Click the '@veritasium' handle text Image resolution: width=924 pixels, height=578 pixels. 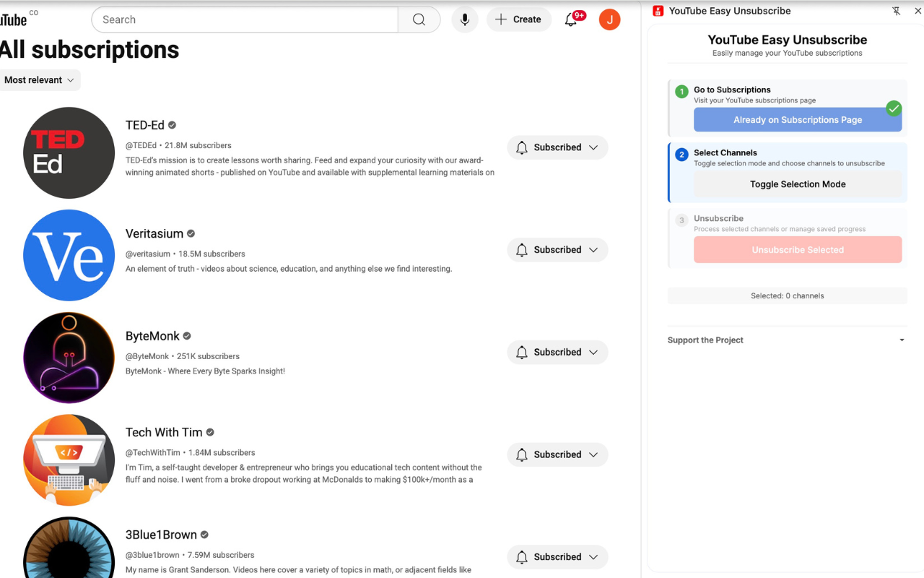point(148,254)
